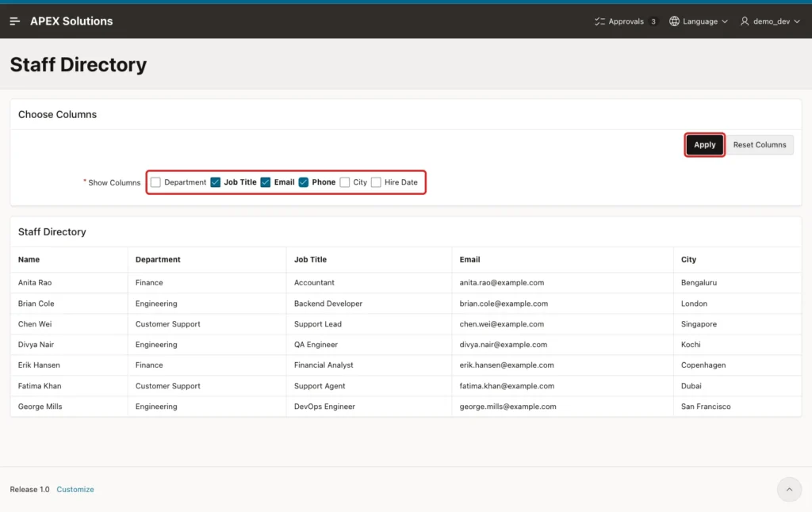Click the Job Title column header
Viewport: 812px width, 512px height.
pyautogui.click(x=369, y=259)
